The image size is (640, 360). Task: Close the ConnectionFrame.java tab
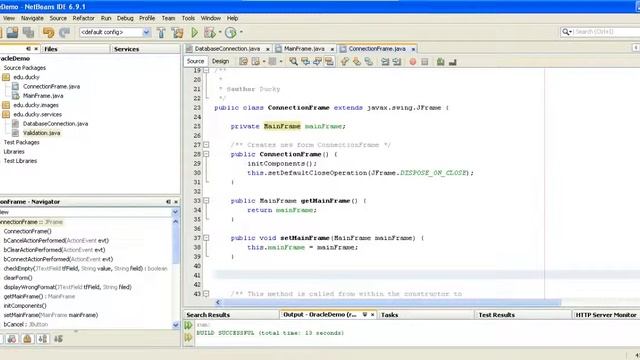tap(413, 49)
